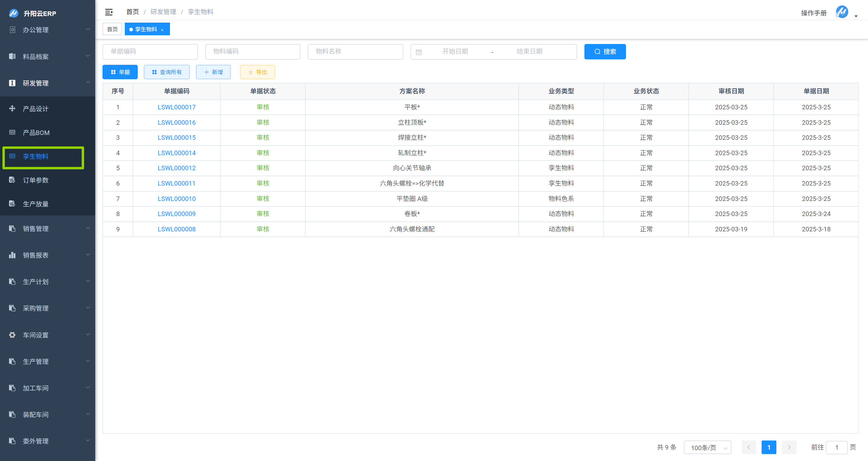
Task: Open the 100条/页 page size dropdown
Action: (x=707, y=447)
